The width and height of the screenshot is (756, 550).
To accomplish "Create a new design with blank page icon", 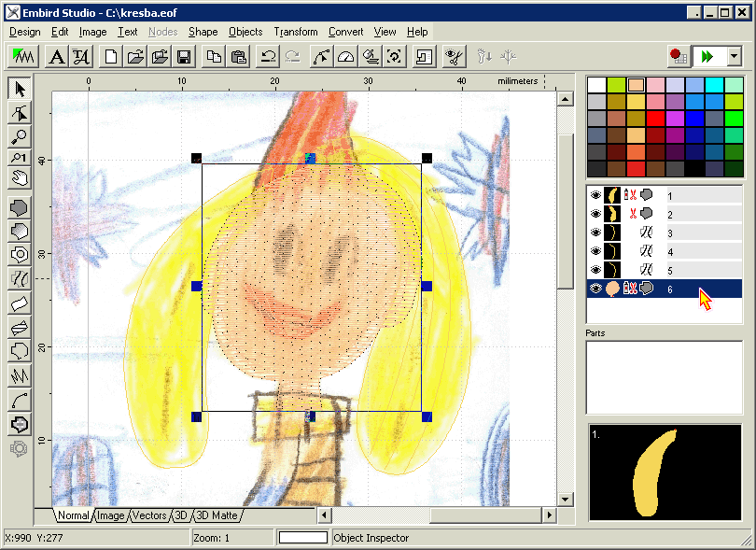I will 111,56.
